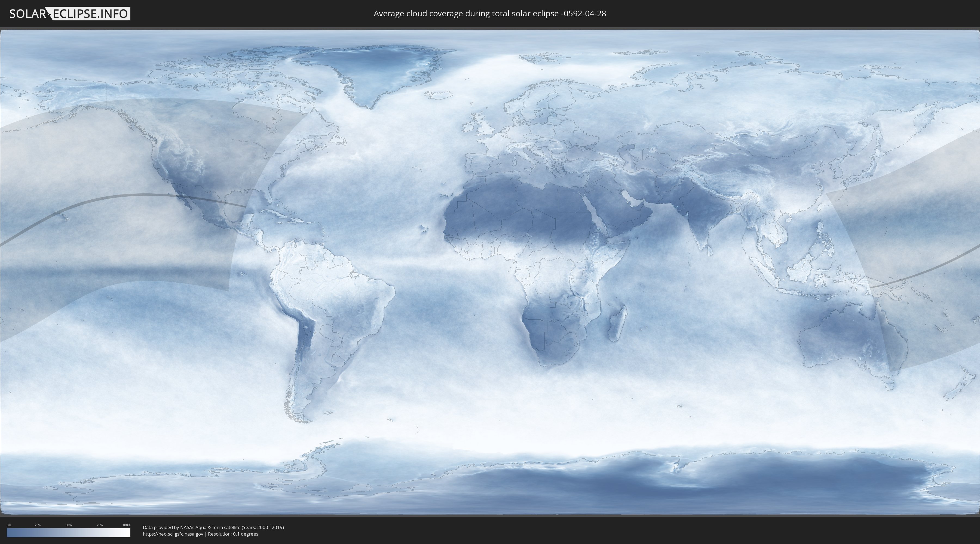The height and width of the screenshot is (544, 980).
Task: Click the world cloud coverage map image
Action: tap(490, 272)
